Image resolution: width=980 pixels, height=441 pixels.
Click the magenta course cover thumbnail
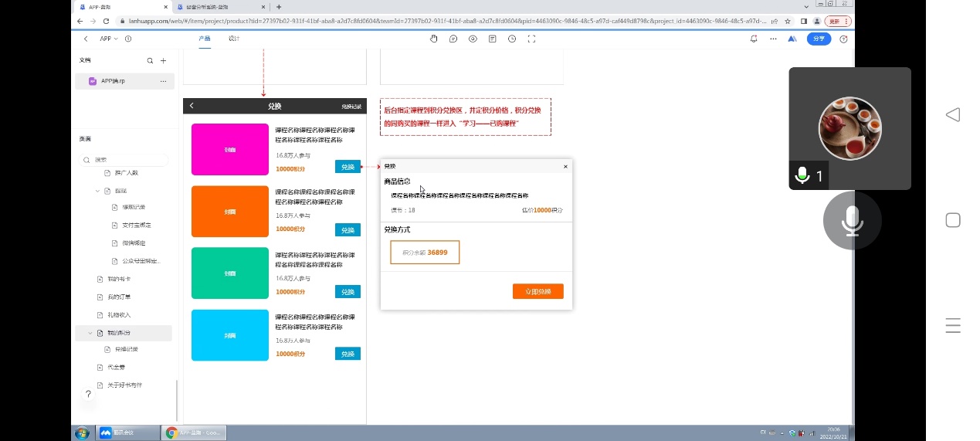pos(229,149)
